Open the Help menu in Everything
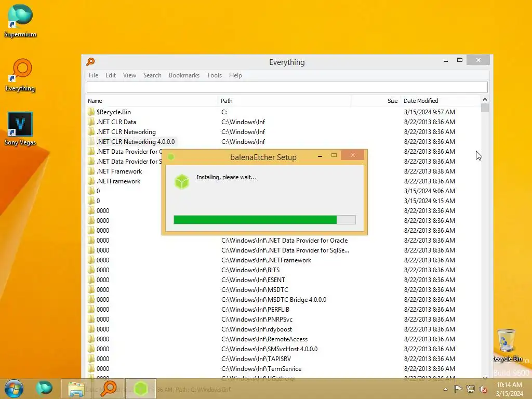 235,75
